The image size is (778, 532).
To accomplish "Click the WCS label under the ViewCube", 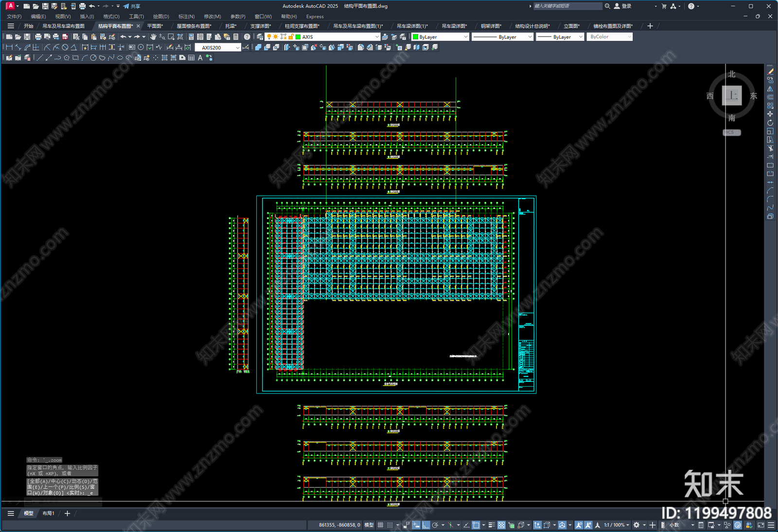I will [x=731, y=133].
